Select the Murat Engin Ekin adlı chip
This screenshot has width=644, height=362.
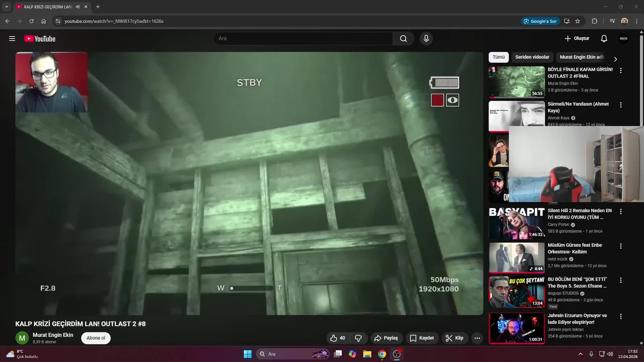click(582, 57)
